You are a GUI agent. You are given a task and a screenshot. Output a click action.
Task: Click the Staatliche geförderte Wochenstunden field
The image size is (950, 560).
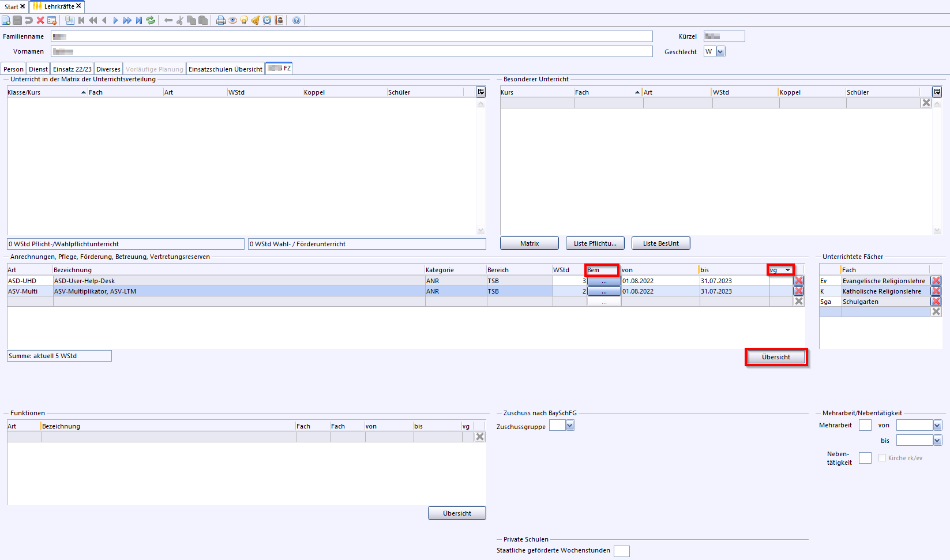pos(622,551)
